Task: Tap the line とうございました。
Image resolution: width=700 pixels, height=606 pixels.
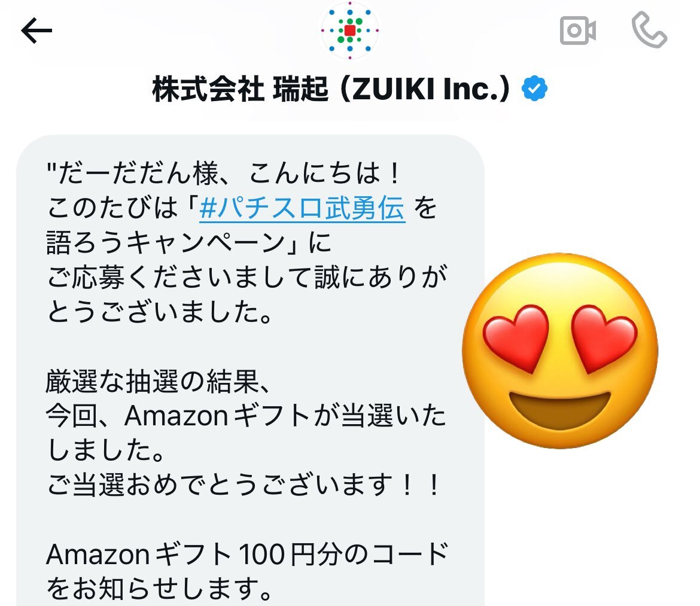Action: coord(160,312)
